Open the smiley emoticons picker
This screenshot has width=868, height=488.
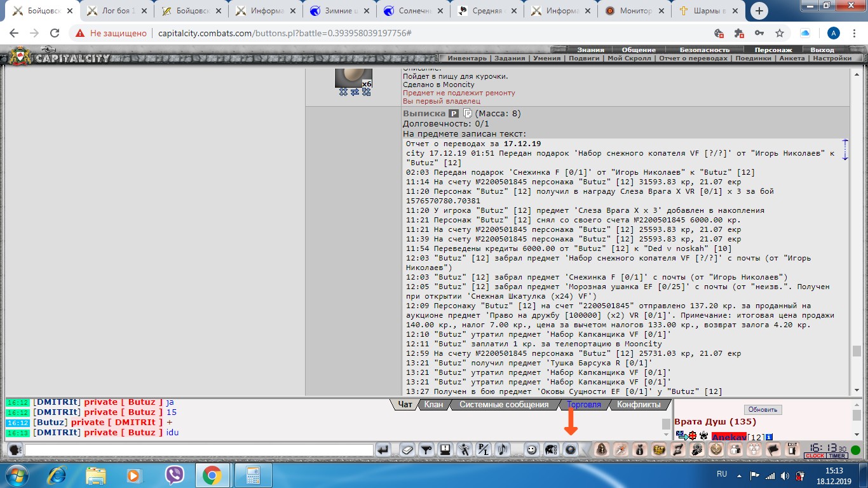[x=532, y=450]
